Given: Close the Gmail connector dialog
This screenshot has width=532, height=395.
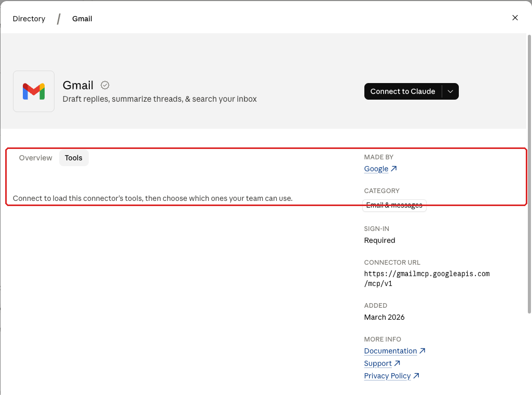Looking at the screenshot, I should pos(515,18).
